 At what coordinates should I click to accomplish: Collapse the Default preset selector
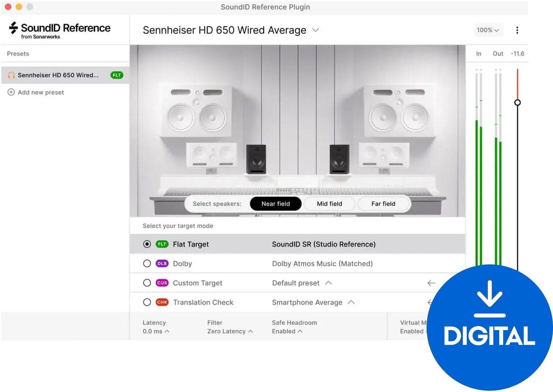(x=329, y=283)
